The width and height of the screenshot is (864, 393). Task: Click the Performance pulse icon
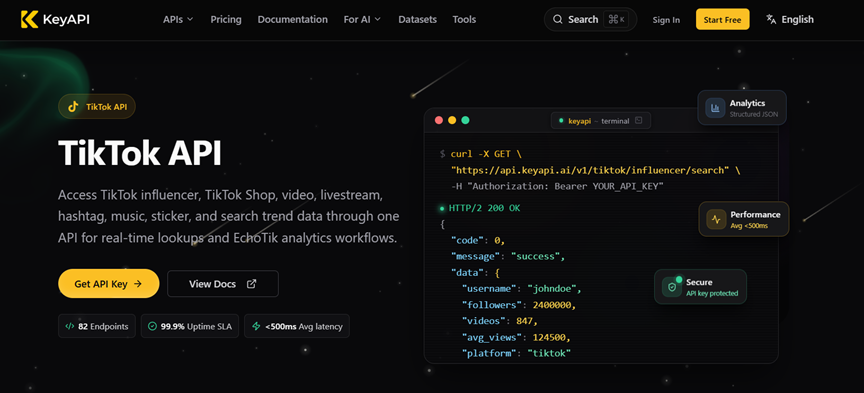[x=716, y=219]
